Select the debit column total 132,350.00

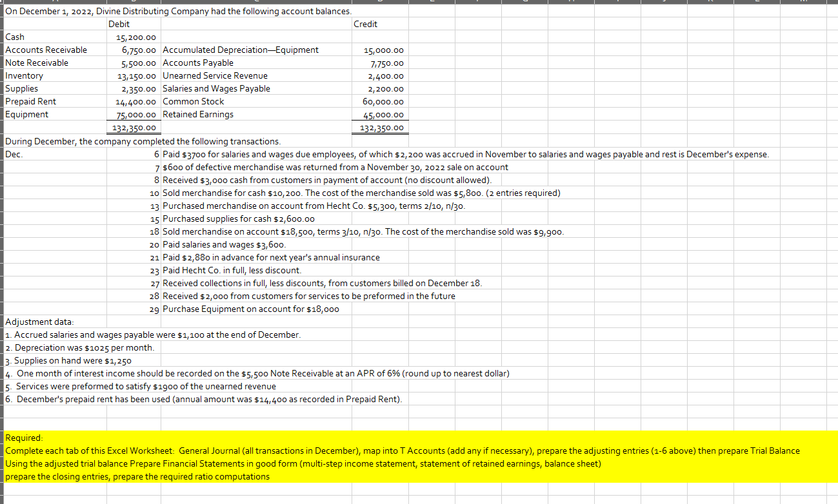134,127
